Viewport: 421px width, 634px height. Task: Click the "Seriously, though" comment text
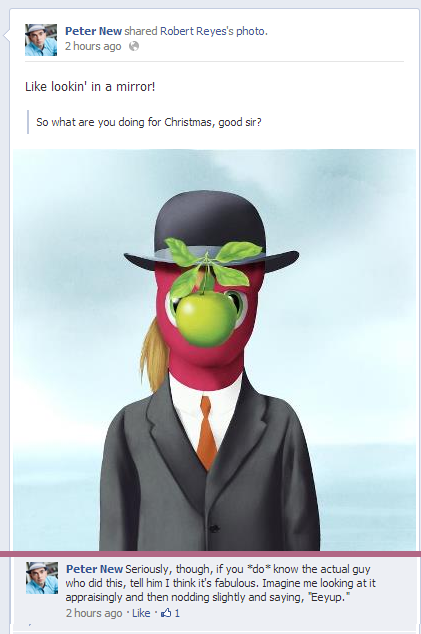218,583
